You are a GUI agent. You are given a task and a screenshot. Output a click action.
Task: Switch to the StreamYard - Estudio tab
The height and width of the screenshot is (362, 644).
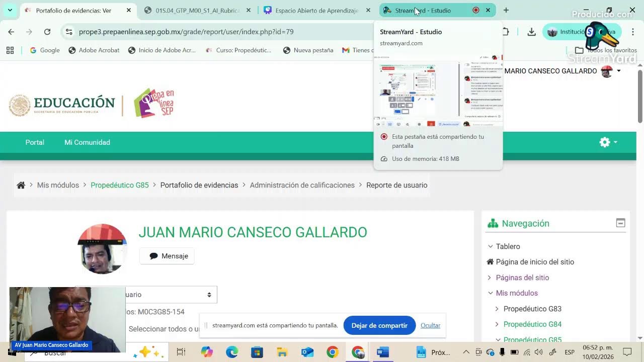423,10
